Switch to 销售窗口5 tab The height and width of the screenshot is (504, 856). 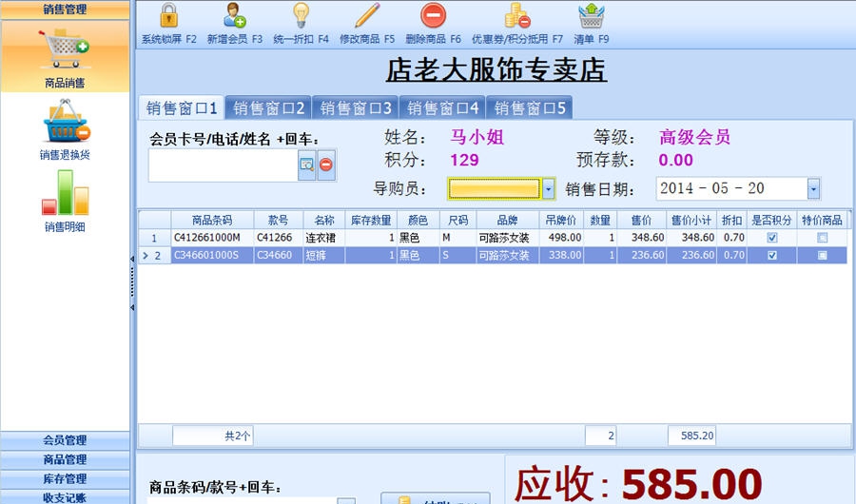point(529,107)
